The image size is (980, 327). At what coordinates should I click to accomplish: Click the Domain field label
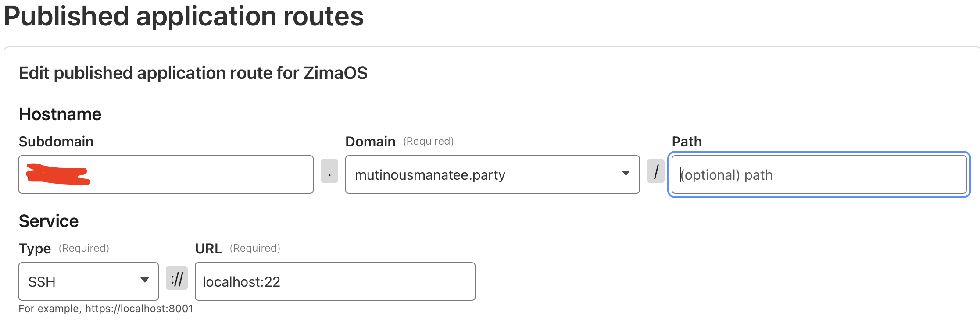pos(370,142)
